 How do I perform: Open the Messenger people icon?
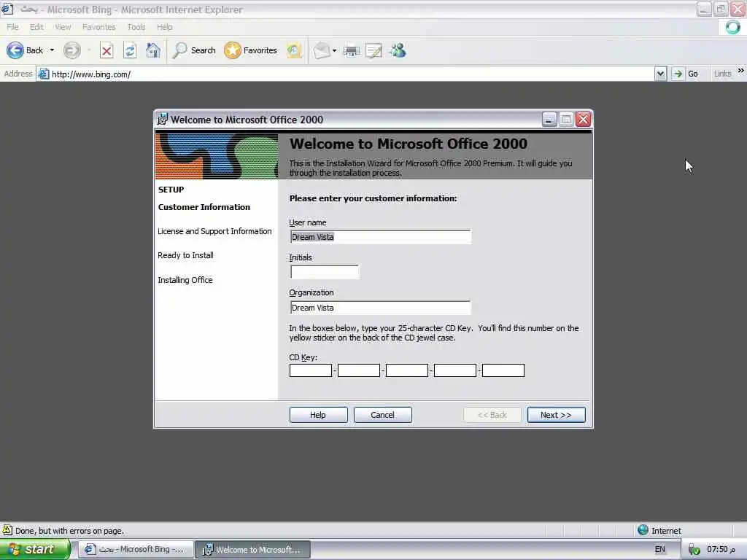coord(398,50)
